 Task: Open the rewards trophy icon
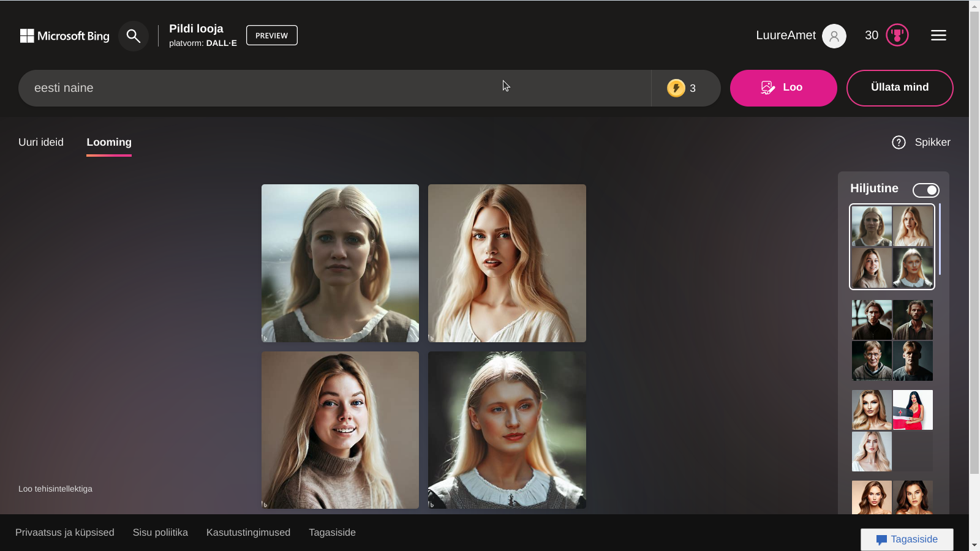click(x=897, y=36)
